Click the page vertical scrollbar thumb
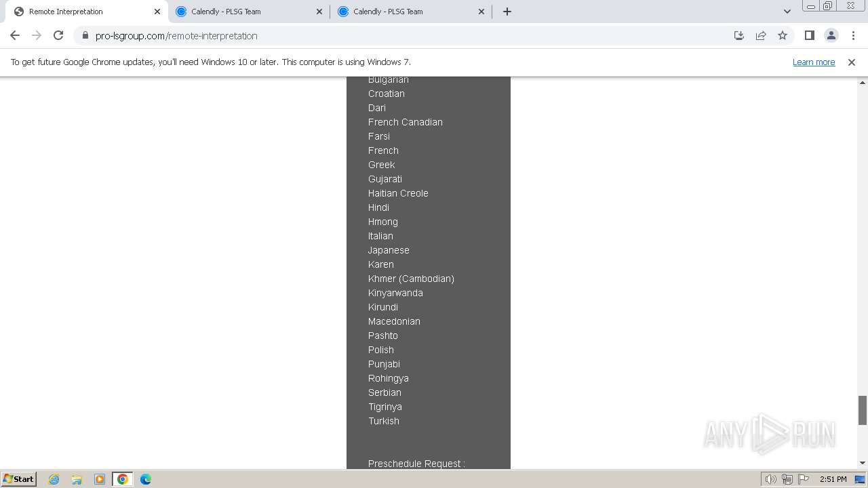The image size is (868, 488). coord(863,410)
